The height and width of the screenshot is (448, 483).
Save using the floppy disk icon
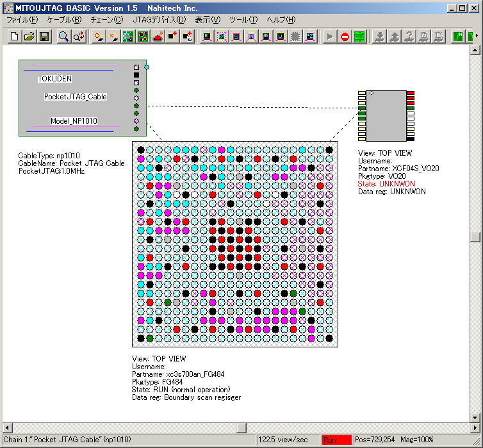[44, 37]
